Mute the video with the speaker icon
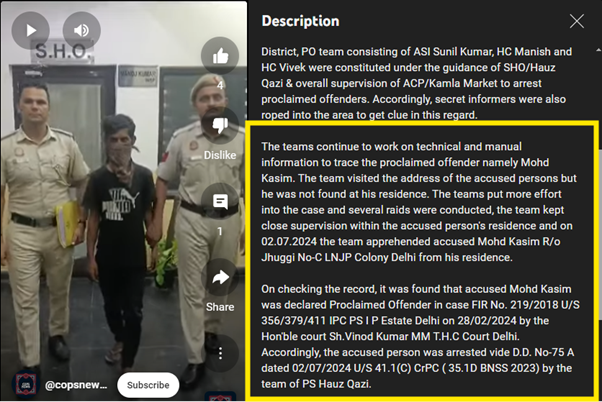Viewport: 602px width, 402px height. click(81, 30)
